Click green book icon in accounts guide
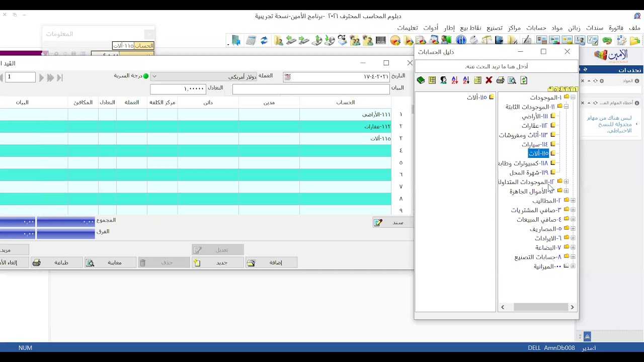This screenshot has width=644, height=362. [x=421, y=80]
